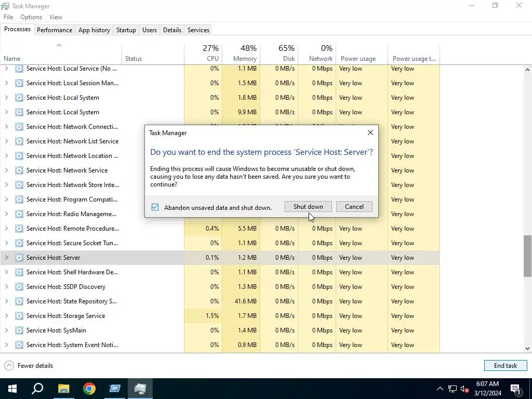This screenshot has height=399, width=532.
Task: Switch to the Services tab
Action: pos(198,30)
